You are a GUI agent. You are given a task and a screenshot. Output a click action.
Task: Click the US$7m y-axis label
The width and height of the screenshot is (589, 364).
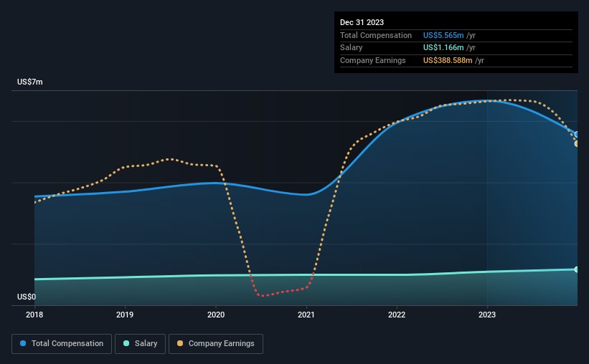coord(30,82)
